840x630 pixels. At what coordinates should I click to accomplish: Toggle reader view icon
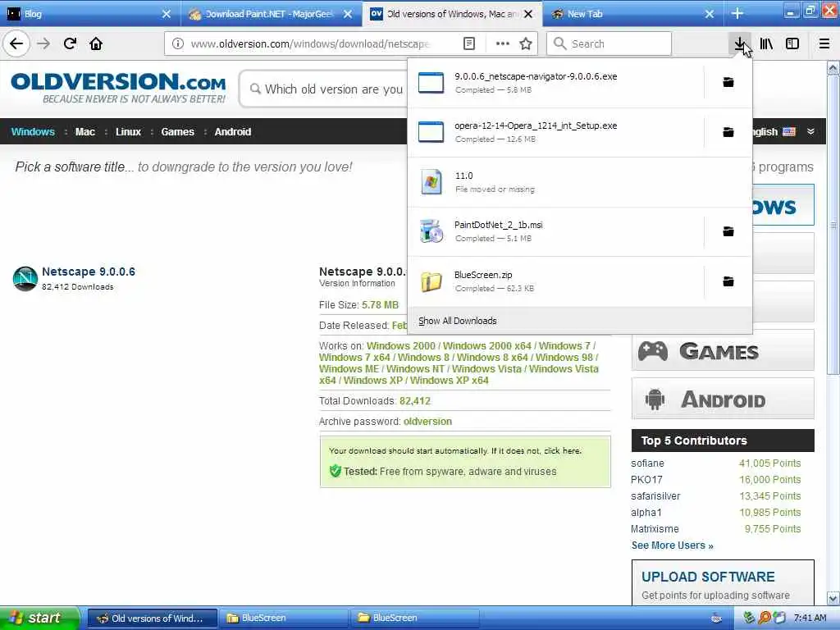[468, 43]
